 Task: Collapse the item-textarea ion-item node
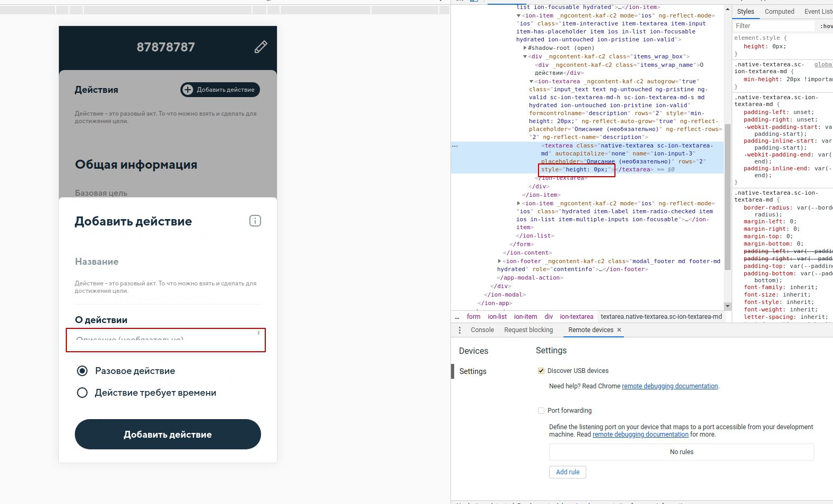pos(518,15)
